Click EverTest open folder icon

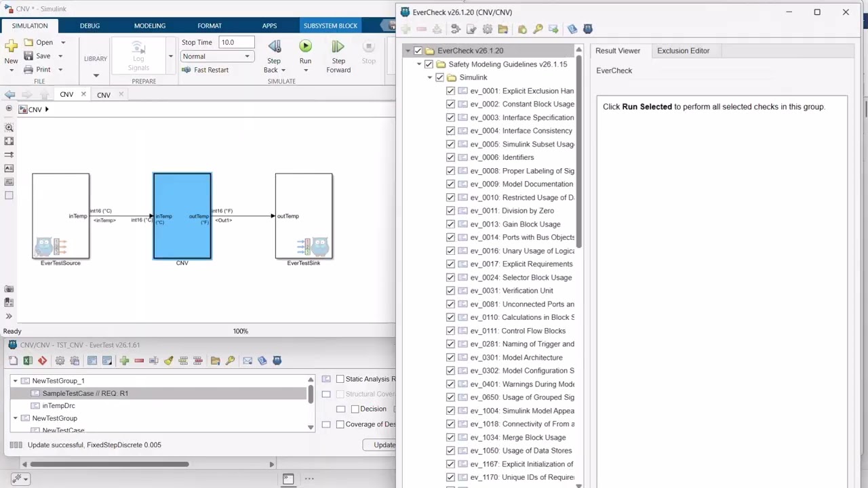tap(215, 361)
